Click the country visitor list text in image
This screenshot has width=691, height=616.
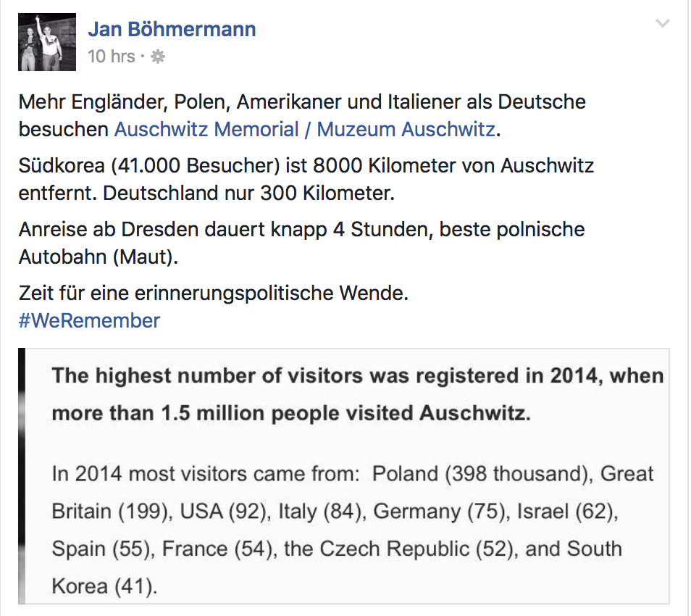[x=353, y=530]
